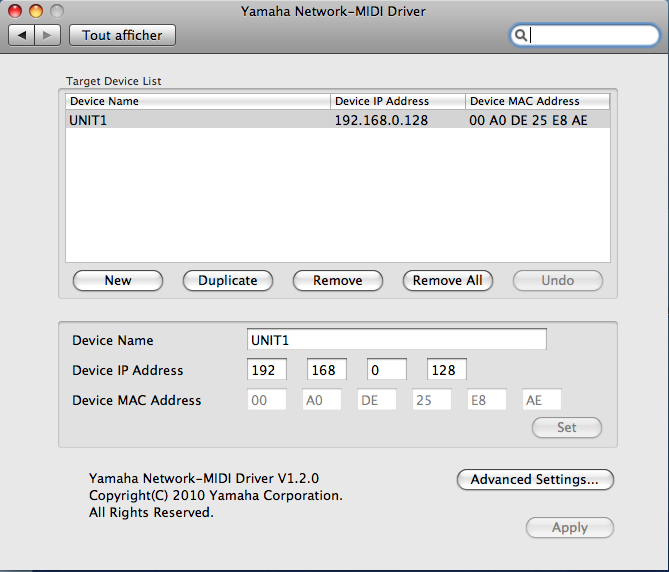Image resolution: width=669 pixels, height=572 pixels.
Task: Click 192.168.0.128 cell in device list
Action: tap(381, 120)
